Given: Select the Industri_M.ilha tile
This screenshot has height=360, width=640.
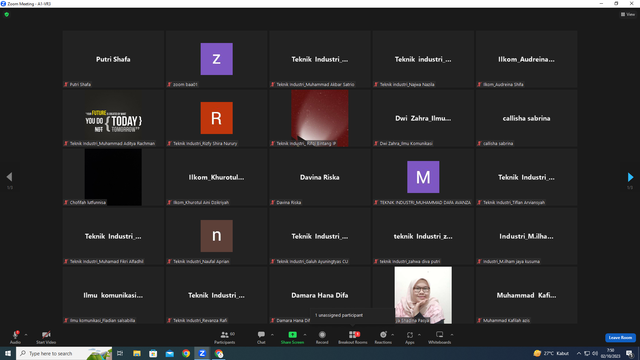Looking at the screenshot, I should coord(526,236).
